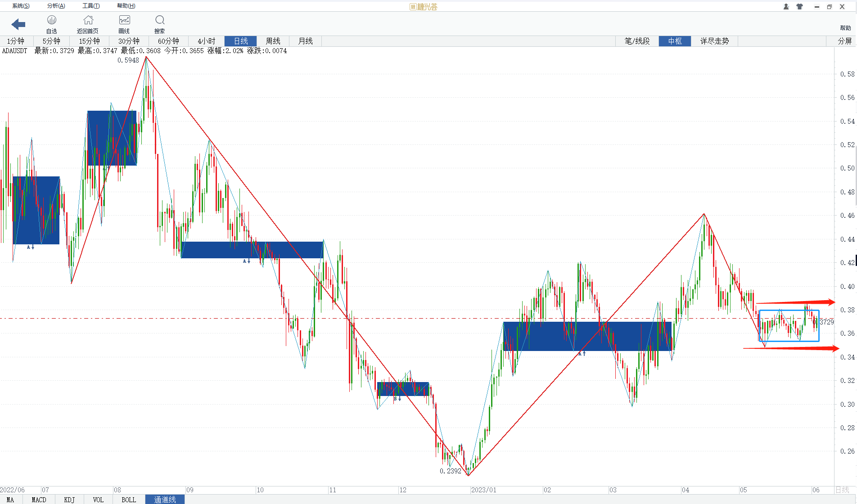Viewport: 857px width, 504px height.
Task: Click the 最低:0.3608 low value
Action: coord(140,51)
